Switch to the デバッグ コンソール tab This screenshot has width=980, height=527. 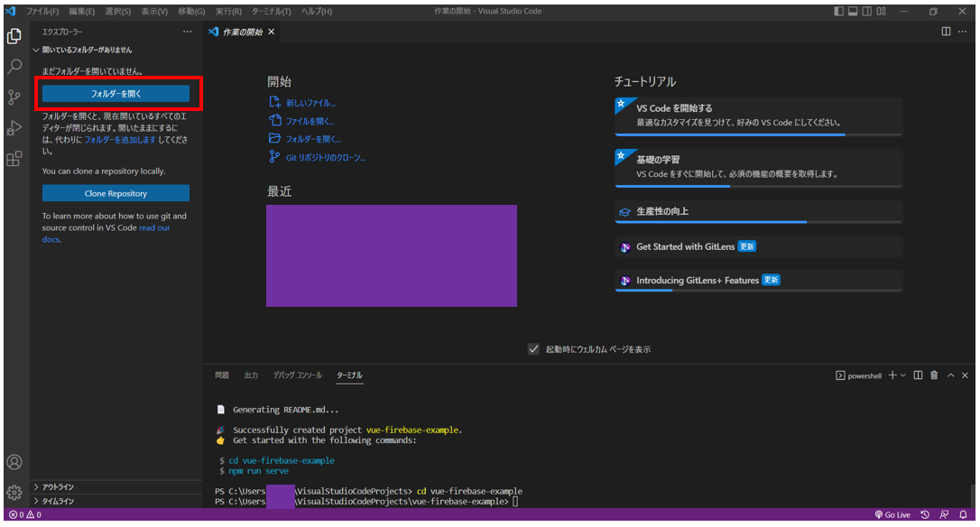[x=298, y=375]
